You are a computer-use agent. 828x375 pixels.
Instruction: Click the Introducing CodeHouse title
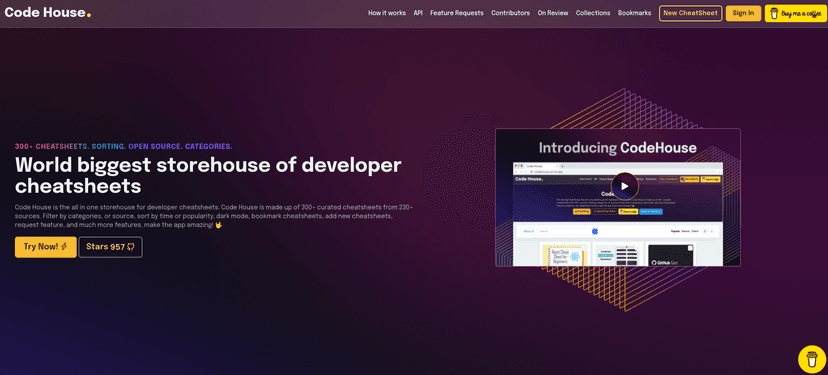[617, 147]
